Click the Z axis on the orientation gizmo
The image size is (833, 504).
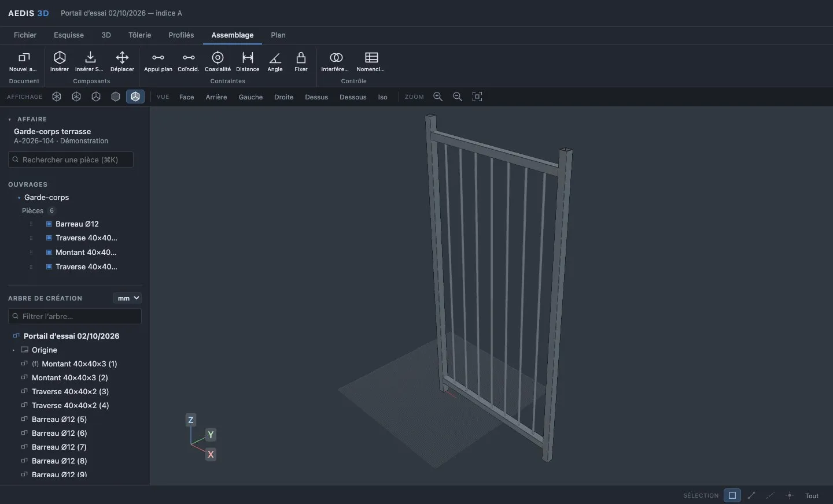pos(190,420)
